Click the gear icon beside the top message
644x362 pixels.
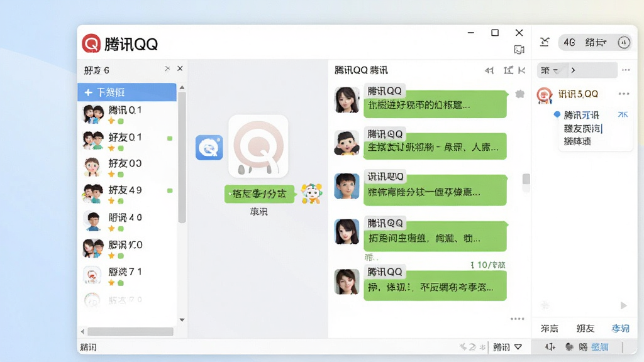coord(520,94)
